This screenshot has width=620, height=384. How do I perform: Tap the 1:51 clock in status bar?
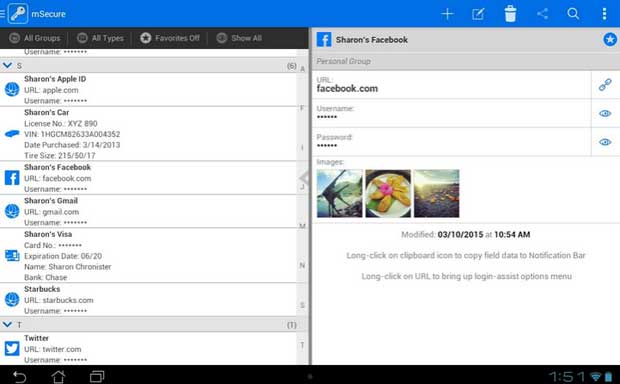pos(567,376)
